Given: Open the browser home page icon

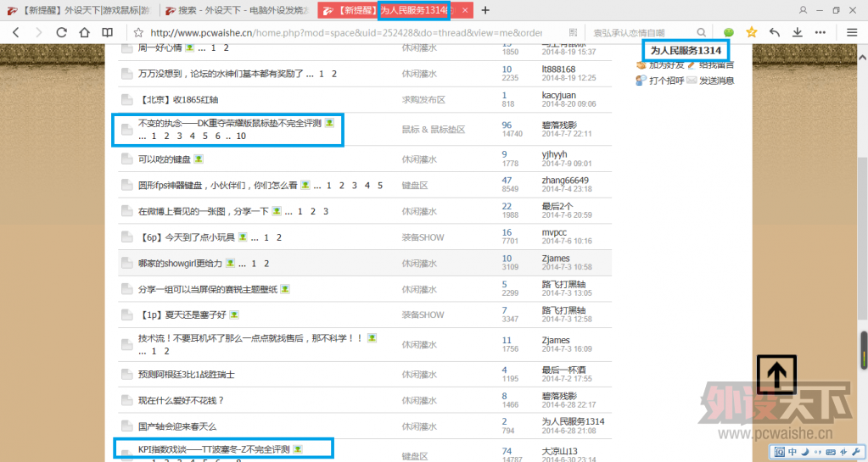Looking at the screenshot, I should 84,33.
